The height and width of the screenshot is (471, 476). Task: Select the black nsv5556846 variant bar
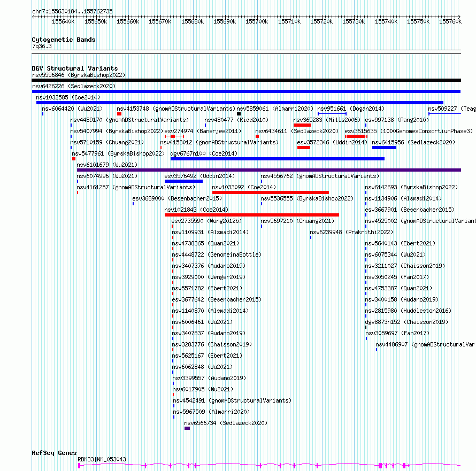click(246, 80)
